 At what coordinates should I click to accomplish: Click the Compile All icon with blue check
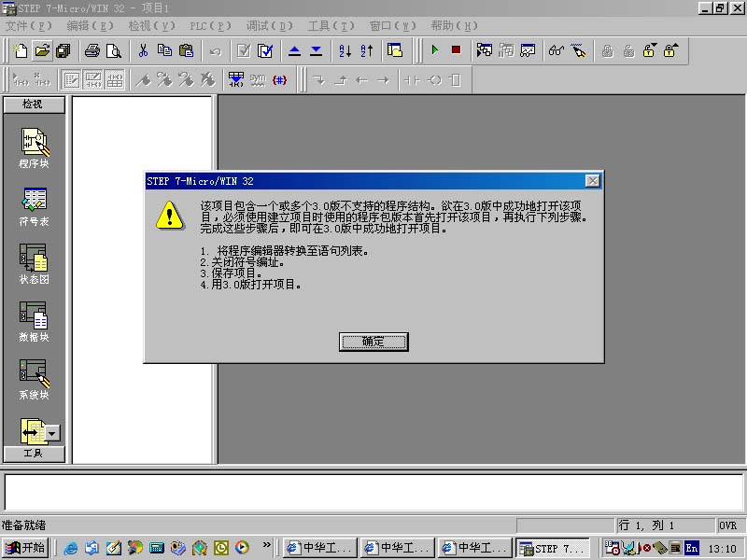tap(265, 50)
